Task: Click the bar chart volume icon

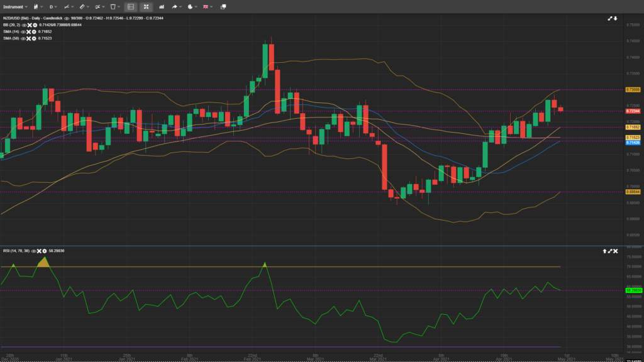Action: 162,7
